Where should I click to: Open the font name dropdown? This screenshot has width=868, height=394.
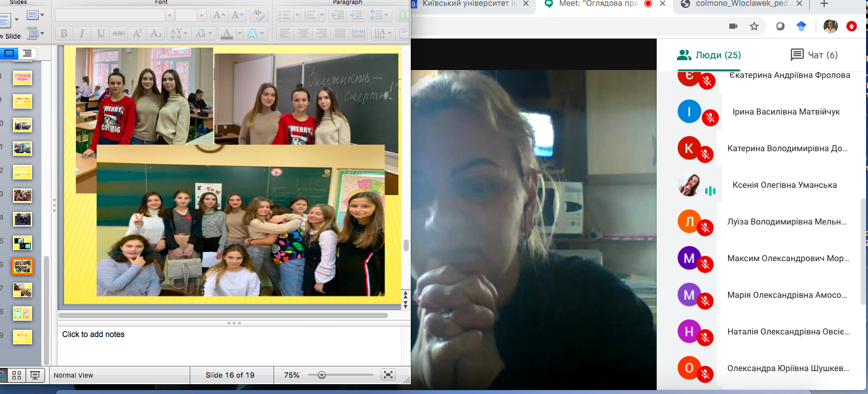point(170,14)
